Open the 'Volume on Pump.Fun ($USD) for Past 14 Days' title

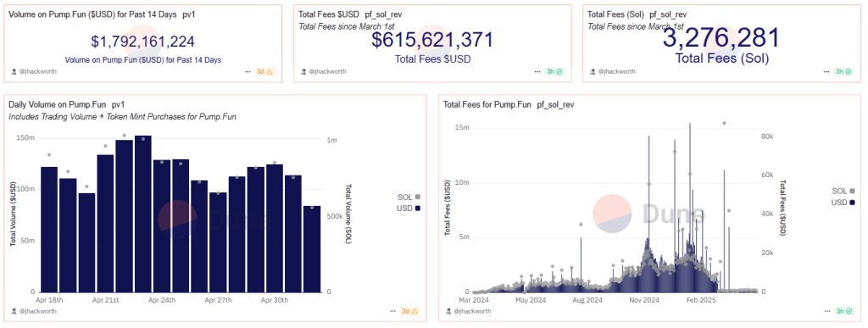[92, 14]
